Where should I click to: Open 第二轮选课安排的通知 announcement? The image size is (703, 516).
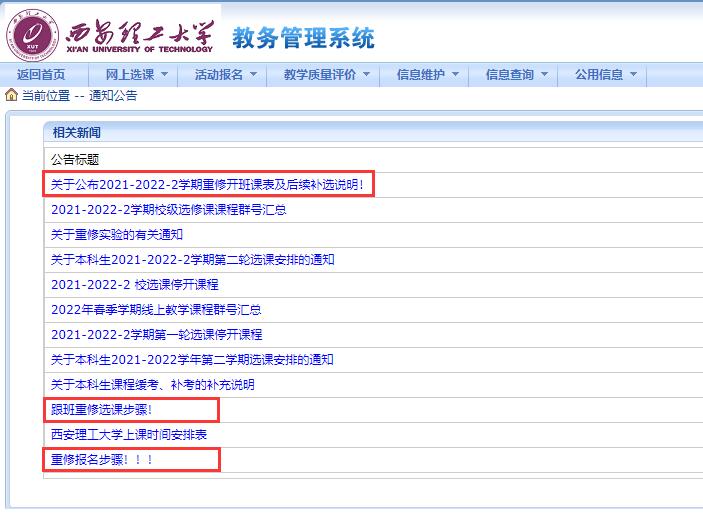192,259
